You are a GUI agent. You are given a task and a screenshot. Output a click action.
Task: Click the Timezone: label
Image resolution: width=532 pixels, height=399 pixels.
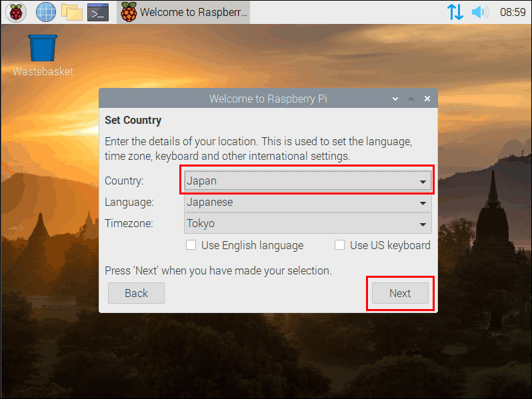click(129, 223)
